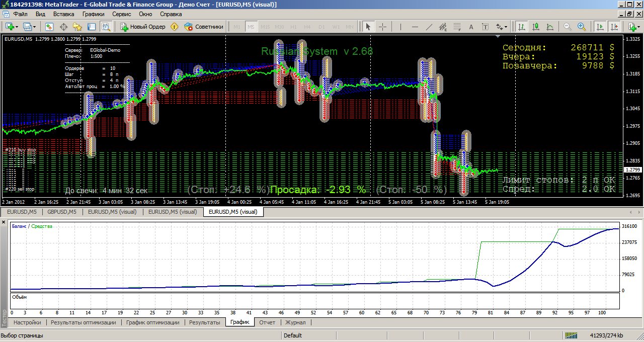Click the zoom out magnifier icon
Viewport: 644px width, 342px height.
click(x=567, y=27)
